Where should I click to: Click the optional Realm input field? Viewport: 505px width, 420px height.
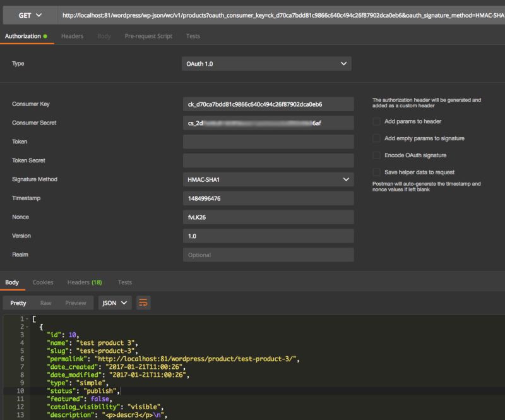point(268,255)
